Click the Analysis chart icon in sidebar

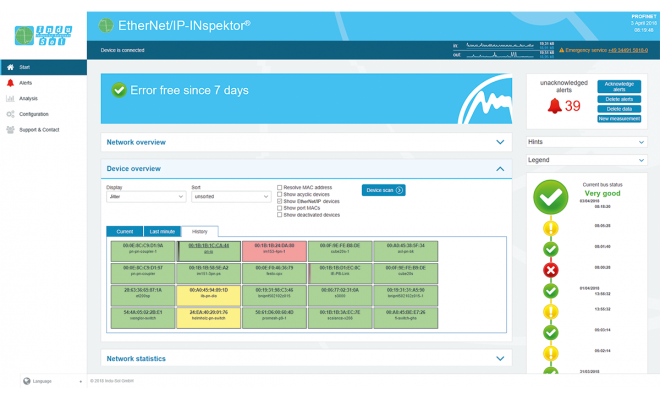[11, 98]
